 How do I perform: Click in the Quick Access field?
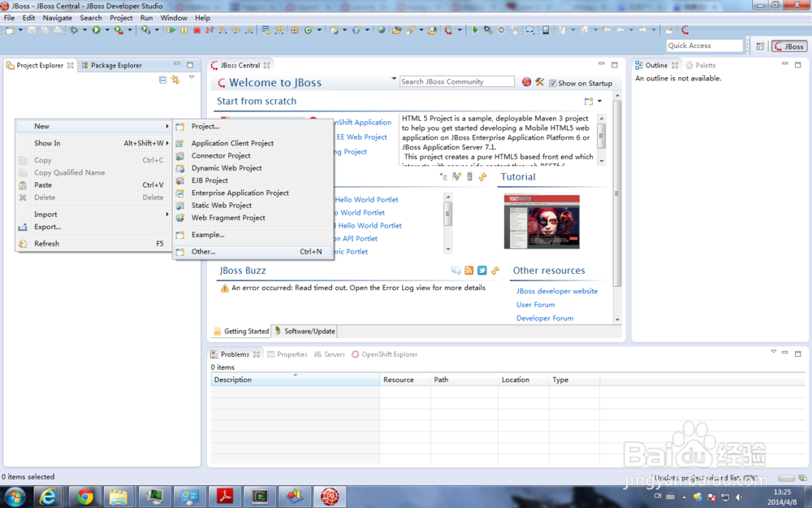(x=704, y=46)
